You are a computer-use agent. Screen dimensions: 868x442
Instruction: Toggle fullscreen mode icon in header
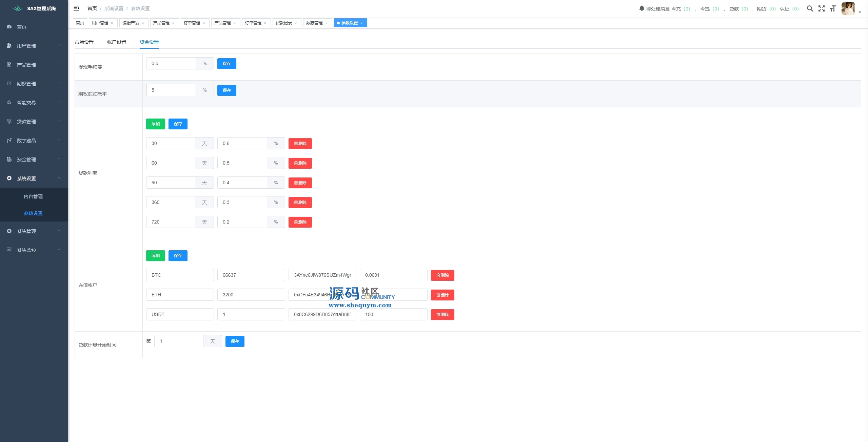821,8
